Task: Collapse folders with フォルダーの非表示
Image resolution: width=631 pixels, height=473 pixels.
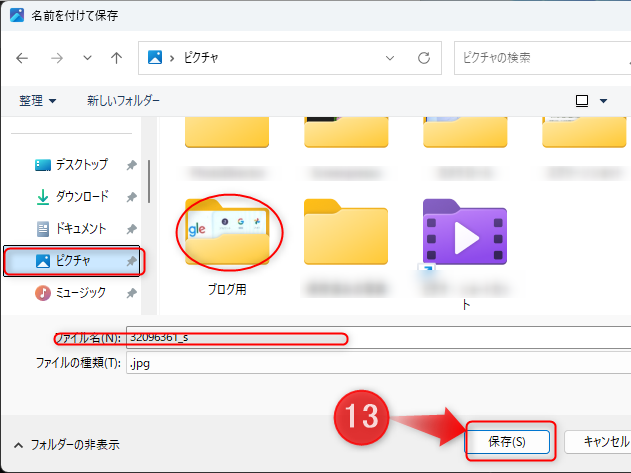Action: [66, 444]
